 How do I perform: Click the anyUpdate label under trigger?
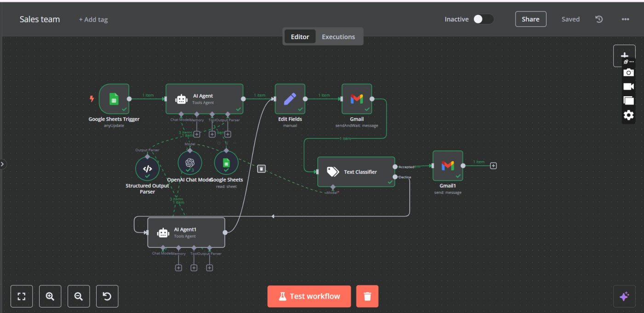point(114,126)
